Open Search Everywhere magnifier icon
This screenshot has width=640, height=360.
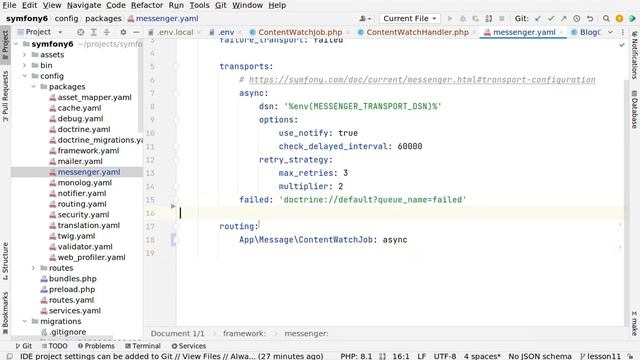coord(606,18)
